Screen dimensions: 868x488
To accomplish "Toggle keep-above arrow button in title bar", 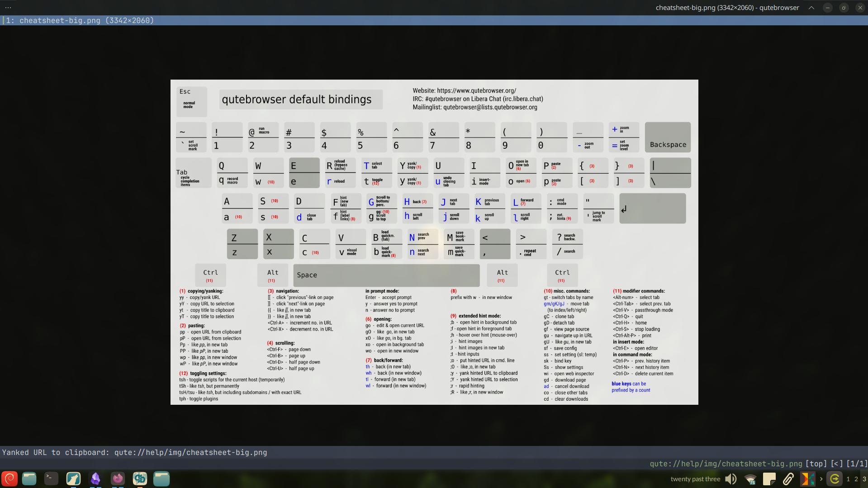I will coord(811,8).
